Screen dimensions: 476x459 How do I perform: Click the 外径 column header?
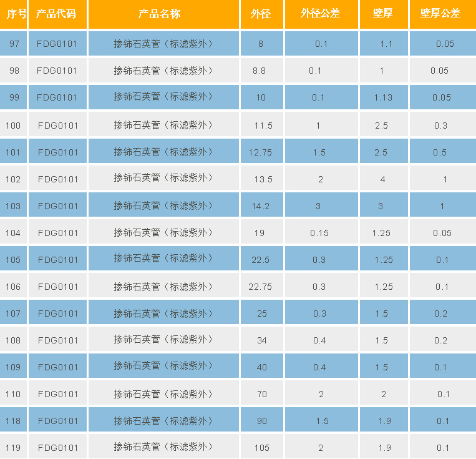[261, 14]
